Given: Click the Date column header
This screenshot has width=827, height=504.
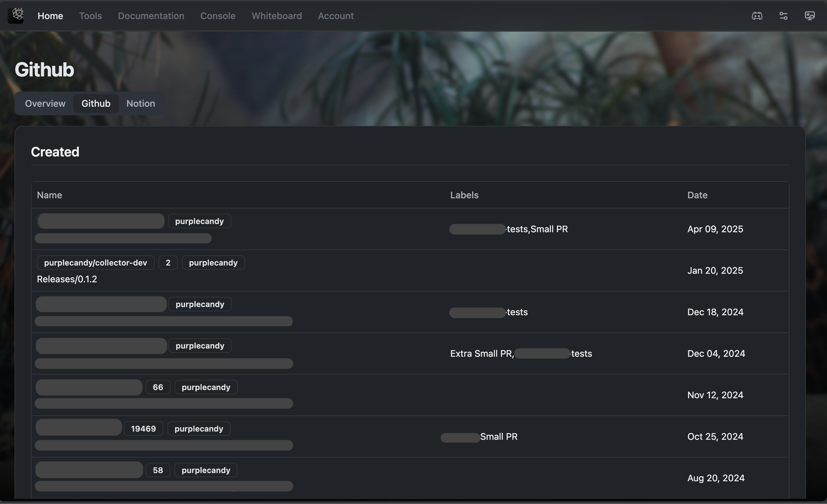Looking at the screenshot, I should click(697, 195).
